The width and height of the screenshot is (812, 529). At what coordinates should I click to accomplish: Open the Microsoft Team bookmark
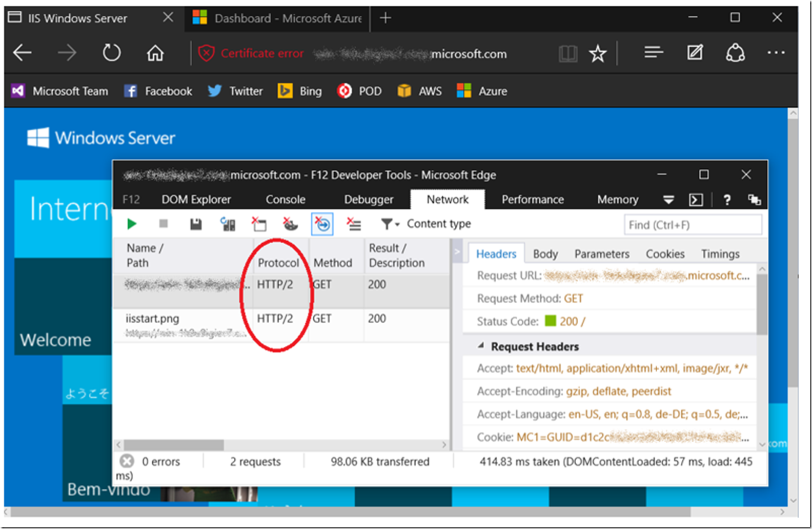point(60,91)
